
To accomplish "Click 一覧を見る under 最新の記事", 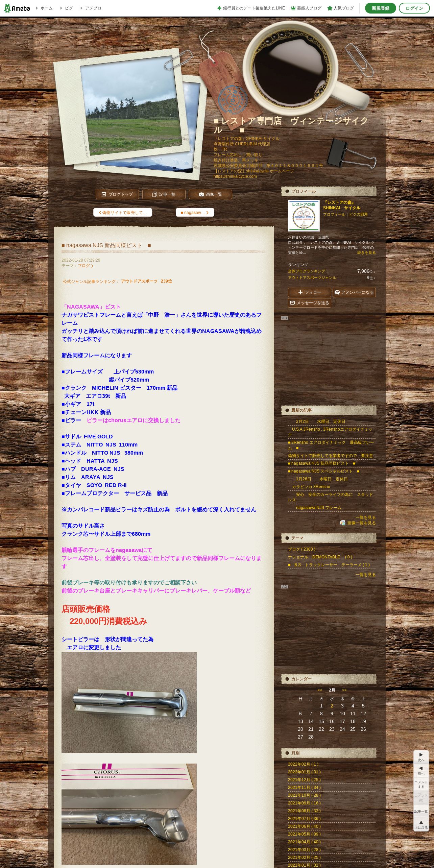I will click(365, 517).
